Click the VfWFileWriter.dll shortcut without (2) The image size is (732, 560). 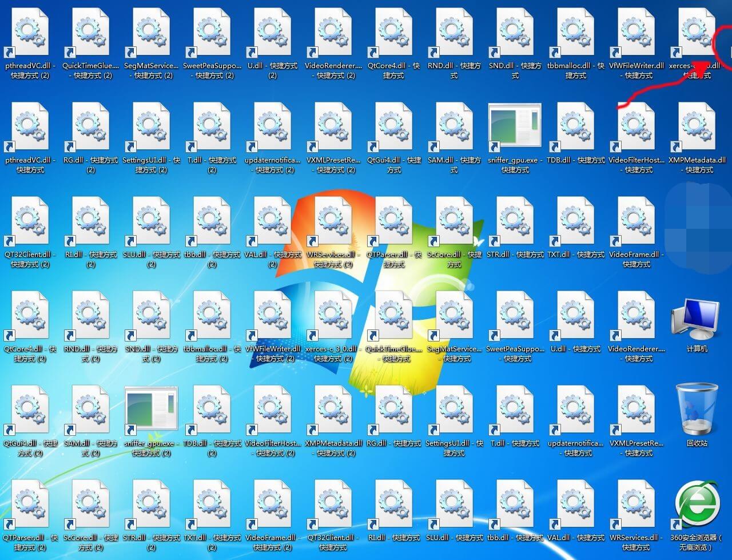point(636,34)
